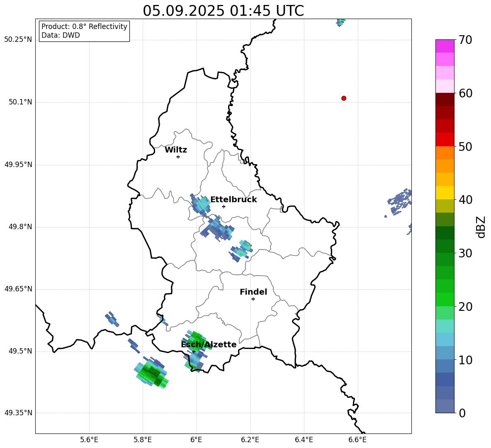Click the 50.25°N latitude tick label
The image size is (491, 448).
18,40
